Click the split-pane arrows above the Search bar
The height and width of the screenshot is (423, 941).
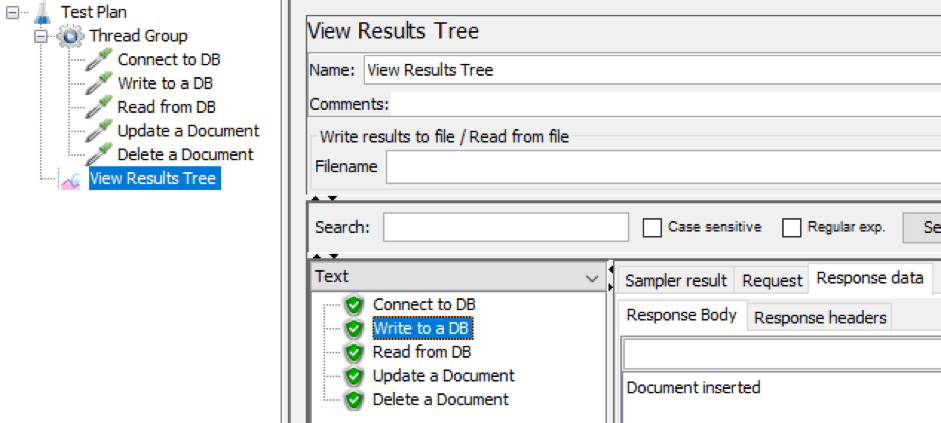tap(325, 198)
